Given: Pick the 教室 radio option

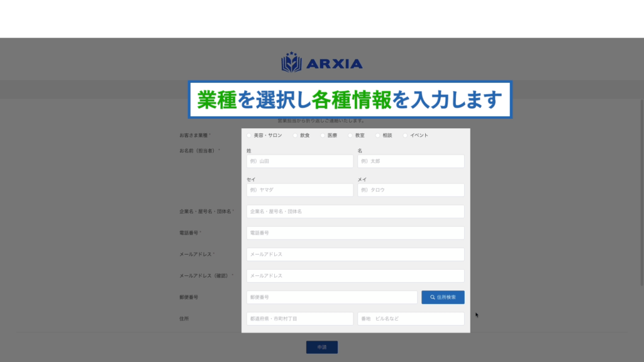Looking at the screenshot, I should 350,136.
